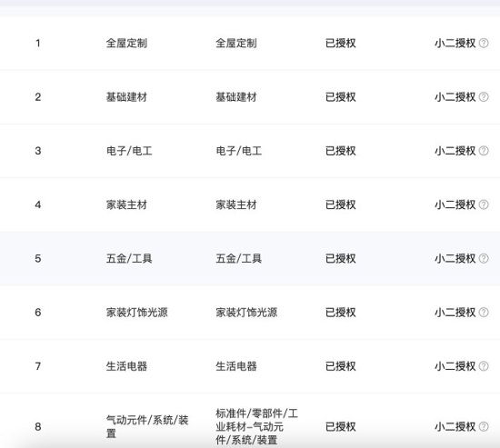Click the help icon in row 5 五金/工具
500x448 pixels.
[x=484, y=258]
